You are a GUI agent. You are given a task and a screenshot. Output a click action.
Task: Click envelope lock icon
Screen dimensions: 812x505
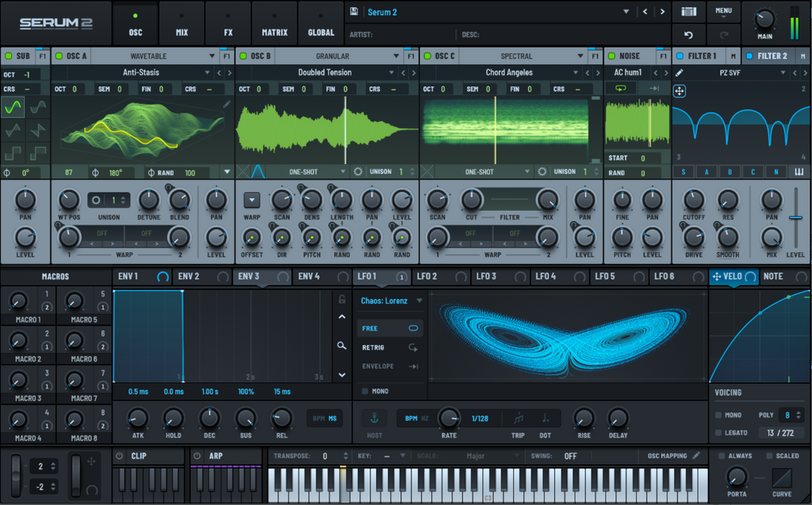(x=342, y=300)
